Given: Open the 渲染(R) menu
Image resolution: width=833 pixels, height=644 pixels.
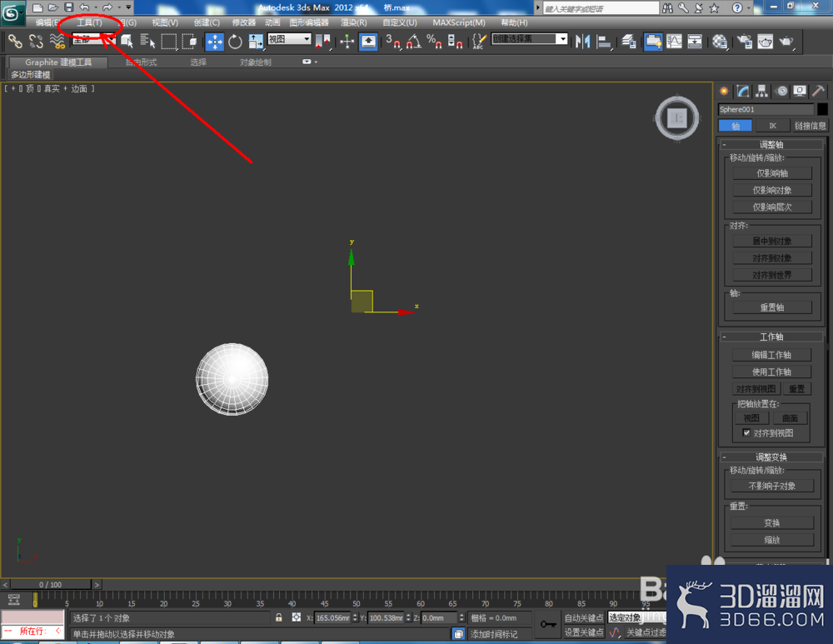Looking at the screenshot, I should point(353,22).
